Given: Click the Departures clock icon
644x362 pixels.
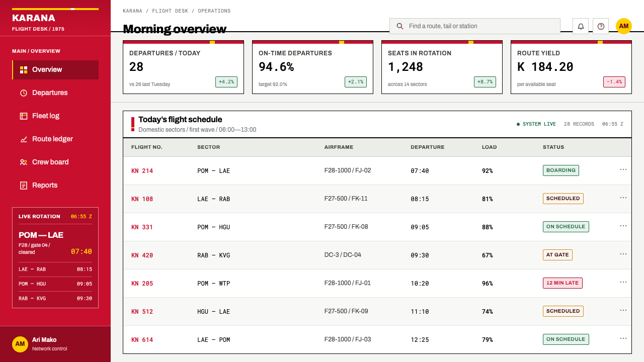Looking at the screenshot, I should [x=24, y=93].
